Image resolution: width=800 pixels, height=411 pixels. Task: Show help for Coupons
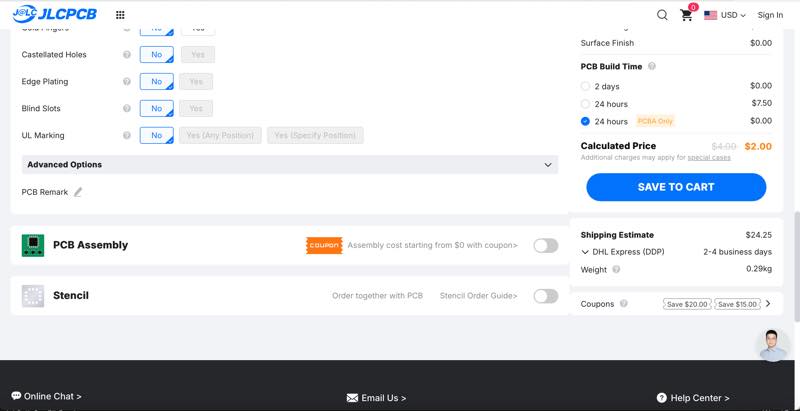point(623,303)
